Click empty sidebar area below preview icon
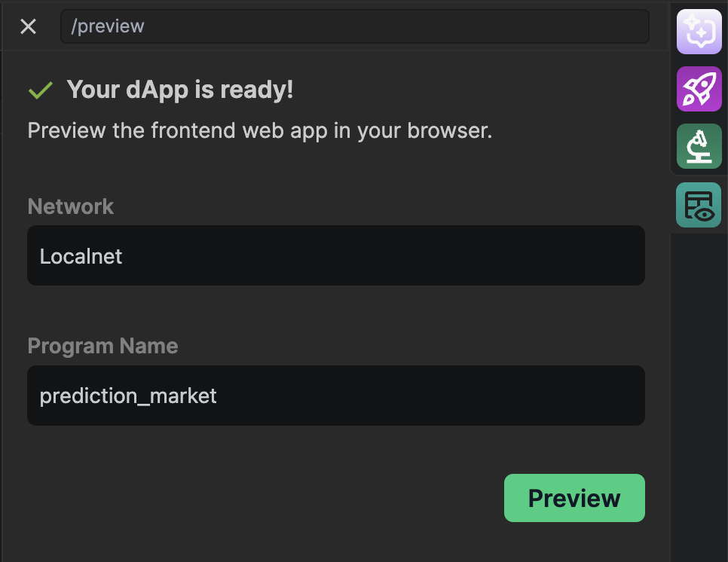Screen dimensions: 728x562 tap(699, 392)
